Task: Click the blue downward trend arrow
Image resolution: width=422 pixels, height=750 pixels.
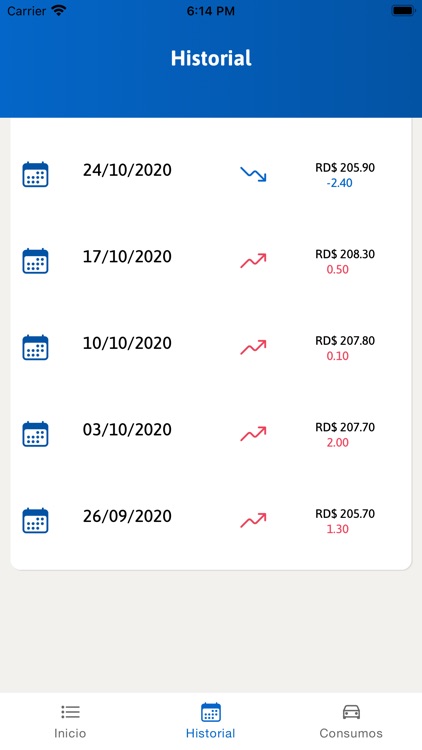Action: pyautogui.click(x=253, y=174)
